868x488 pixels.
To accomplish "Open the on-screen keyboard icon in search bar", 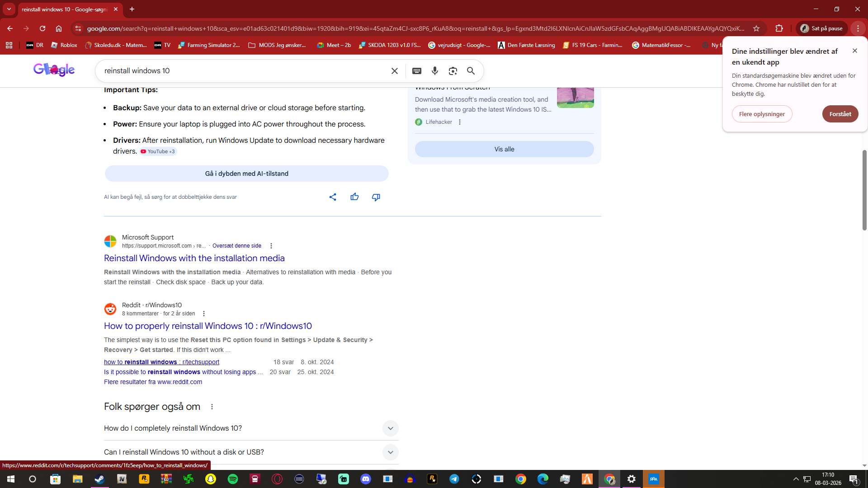I will (417, 71).
